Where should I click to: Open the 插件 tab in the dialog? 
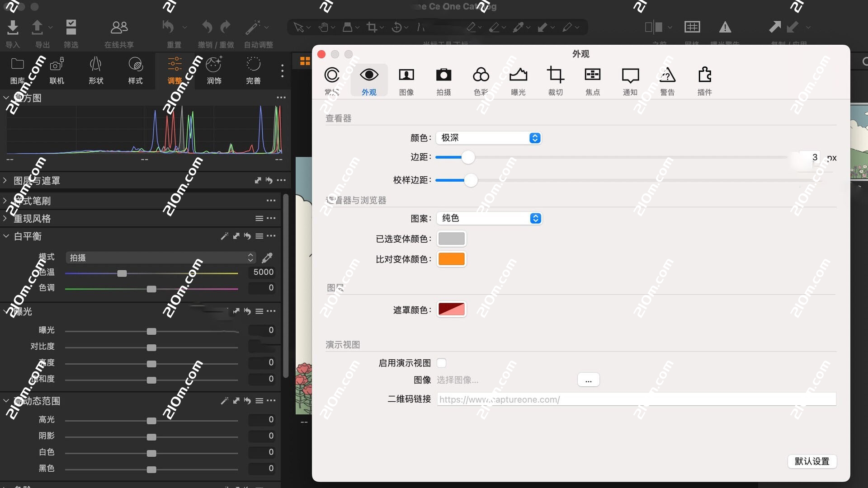[705, 80]
